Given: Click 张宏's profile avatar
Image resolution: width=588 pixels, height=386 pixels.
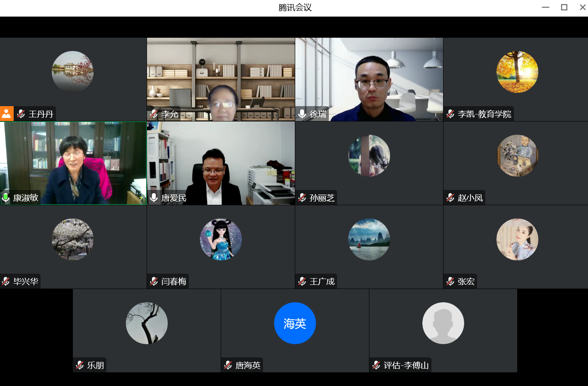Looking at the screenshot, I should (x=517, y=239).
